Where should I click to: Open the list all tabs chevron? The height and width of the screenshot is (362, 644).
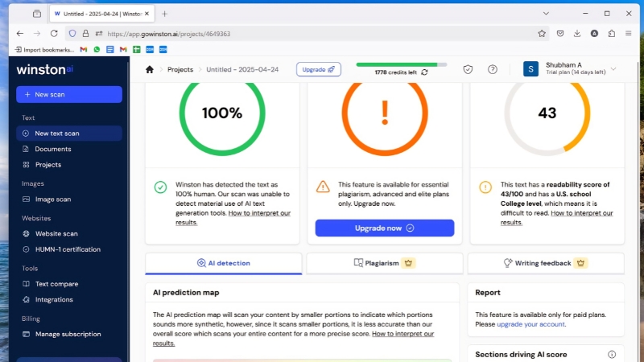click(x=546, y=14)
